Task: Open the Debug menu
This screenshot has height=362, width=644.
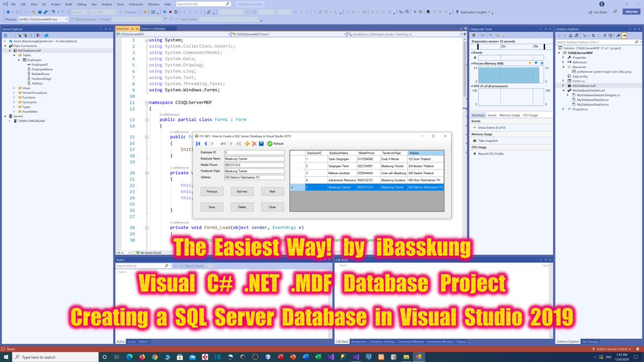Action: 82,4
